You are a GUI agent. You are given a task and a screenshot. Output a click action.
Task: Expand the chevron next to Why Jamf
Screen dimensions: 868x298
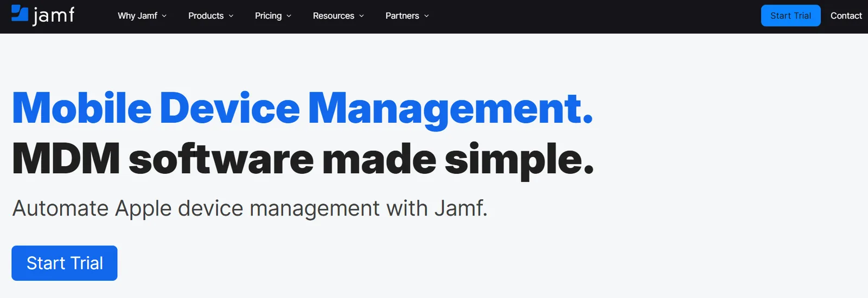point(164,16)
